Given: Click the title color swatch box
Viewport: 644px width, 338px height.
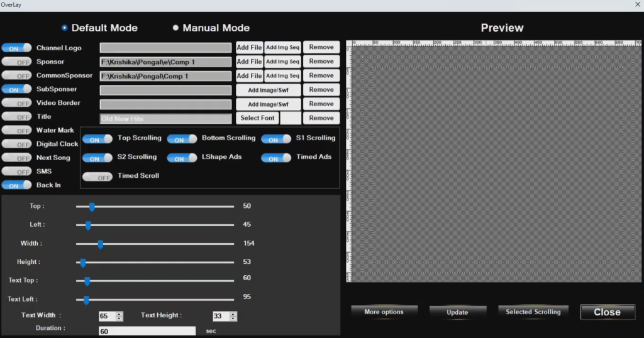Looking at the screenshot, I should click(x=290, y=118).
